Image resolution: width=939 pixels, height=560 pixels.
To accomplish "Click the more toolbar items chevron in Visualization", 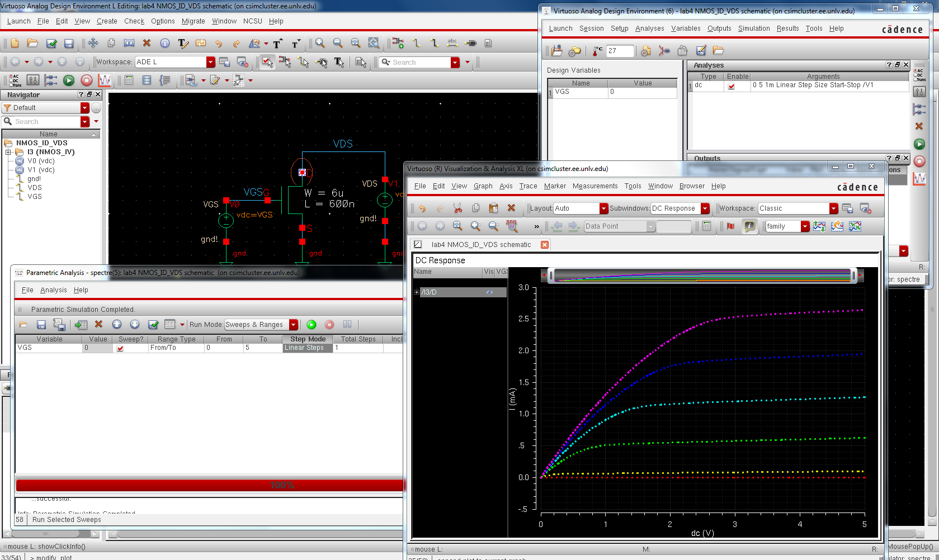I will click(537, 226).
